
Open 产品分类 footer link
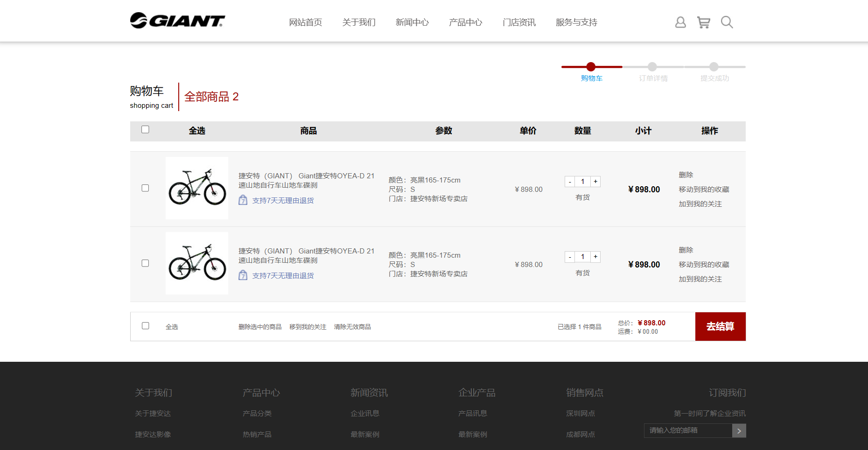(257, 414)
